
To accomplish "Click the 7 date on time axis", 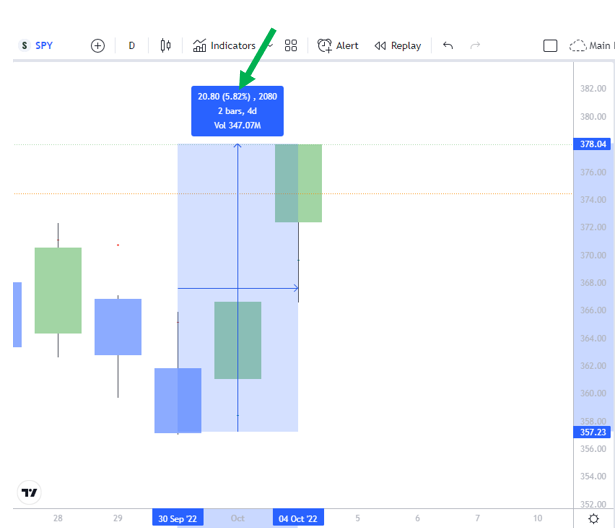I will click(477, 518).
